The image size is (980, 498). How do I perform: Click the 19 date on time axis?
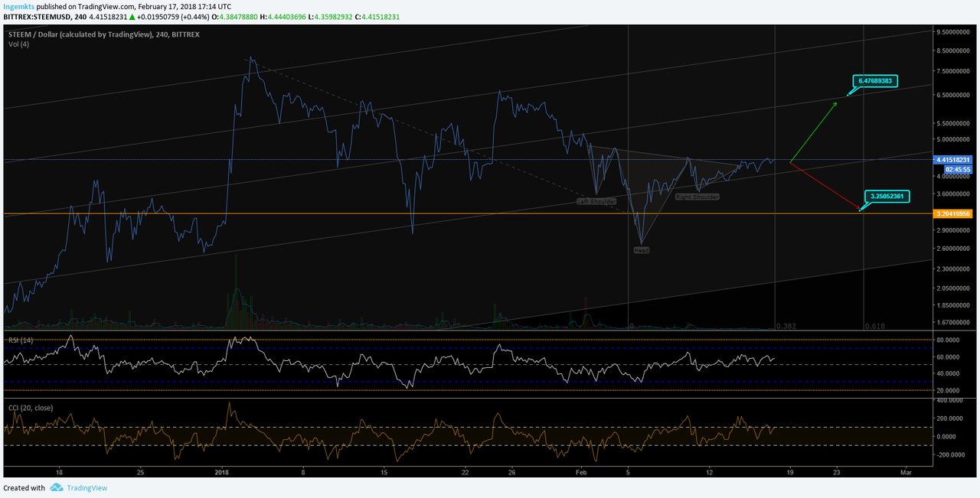[x=790, y=472]
